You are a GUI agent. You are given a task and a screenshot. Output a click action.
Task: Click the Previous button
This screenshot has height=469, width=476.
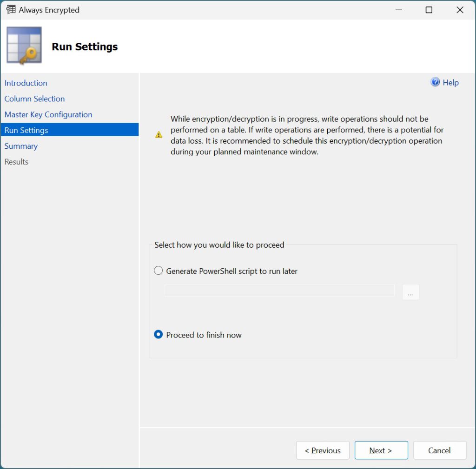(x=323, y=450)
